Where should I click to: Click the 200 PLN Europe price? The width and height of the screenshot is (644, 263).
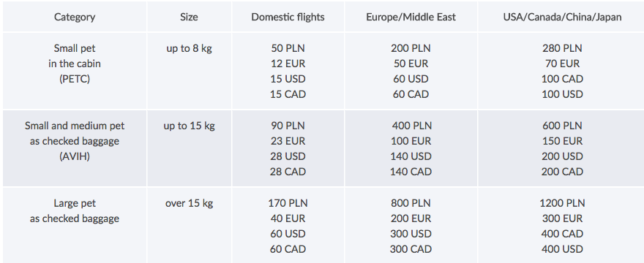tap(411, 48)
